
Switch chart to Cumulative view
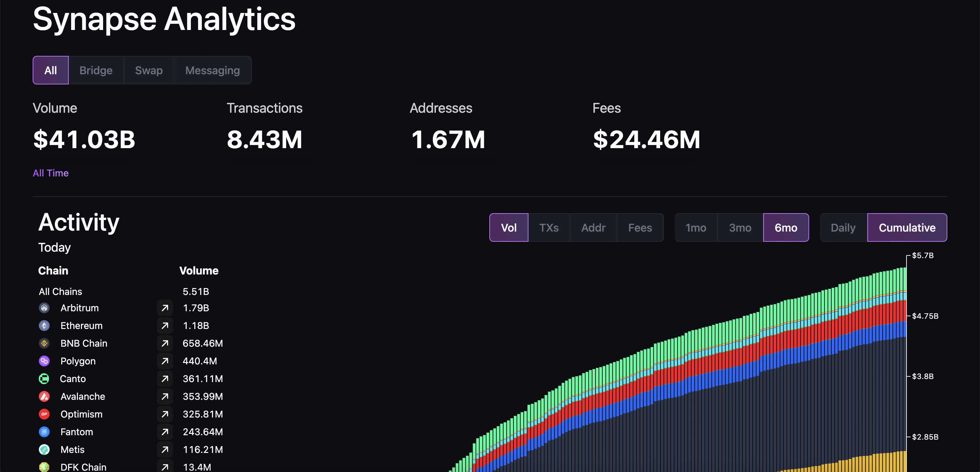coord(907,227)
